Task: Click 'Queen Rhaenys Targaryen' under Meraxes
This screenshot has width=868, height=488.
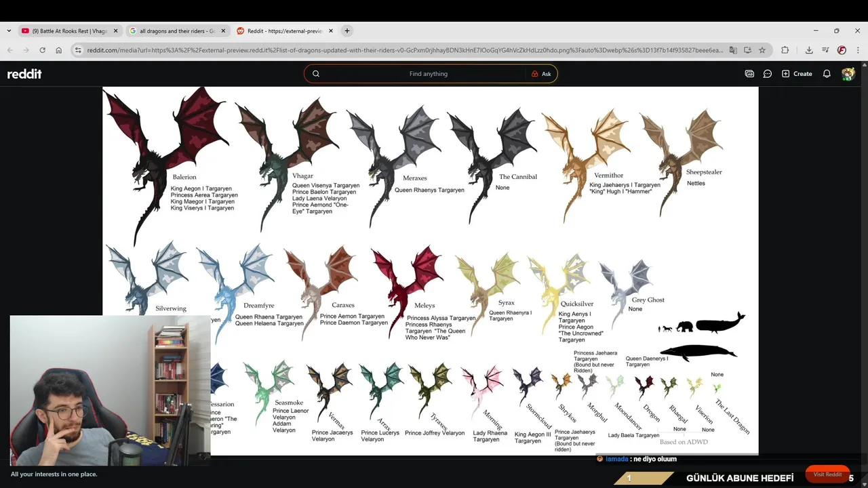Action: [x=429, y=190]
